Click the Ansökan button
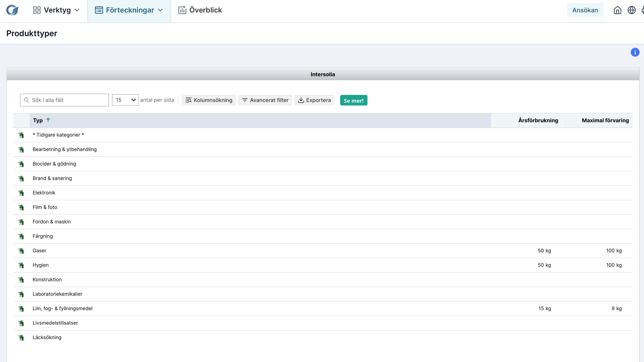The image size is (644, 362). (x=585, y=10)
